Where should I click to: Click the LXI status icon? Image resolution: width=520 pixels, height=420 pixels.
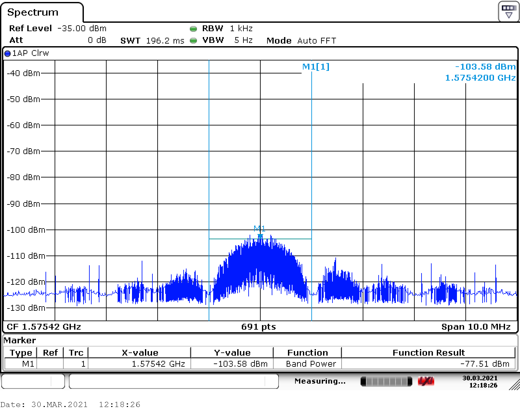pyautogui.click(x=426, y=381)
